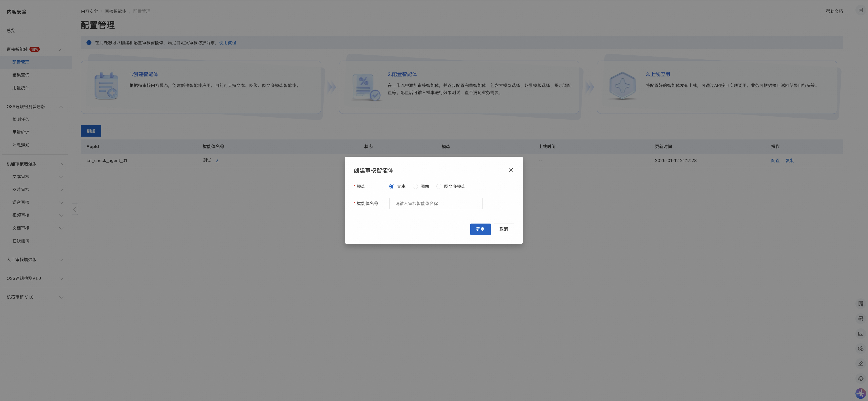Open 用量统计 under OSS违规检测普惠版
Screen dimensions: 868x401
point(21,132)
